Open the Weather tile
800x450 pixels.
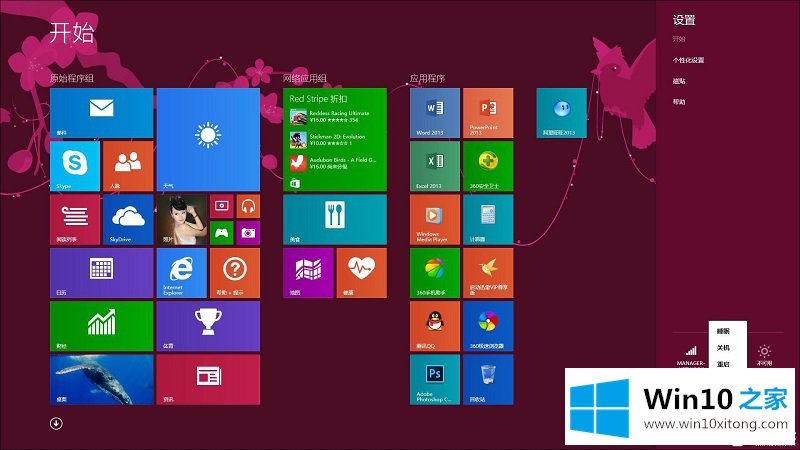[208, 139]
